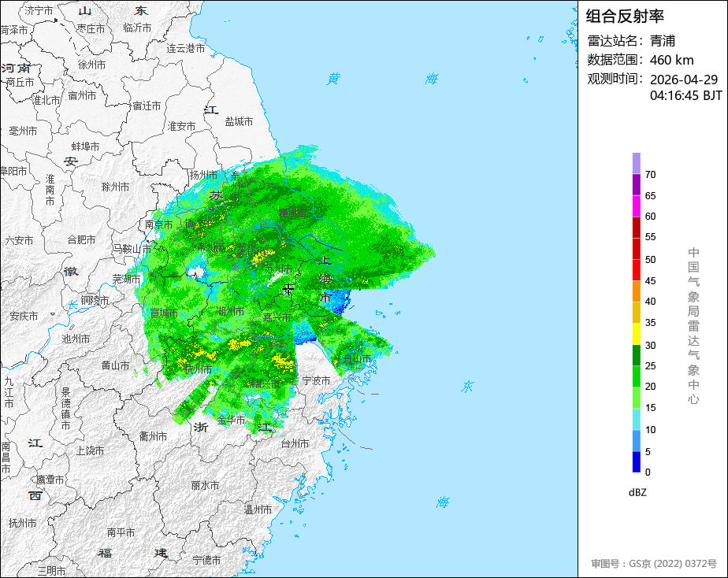Click the '六安市' city label
Image resolution: width=728 pixels, height=578 pixels.
pyautogui.click(x=19, y=240)
